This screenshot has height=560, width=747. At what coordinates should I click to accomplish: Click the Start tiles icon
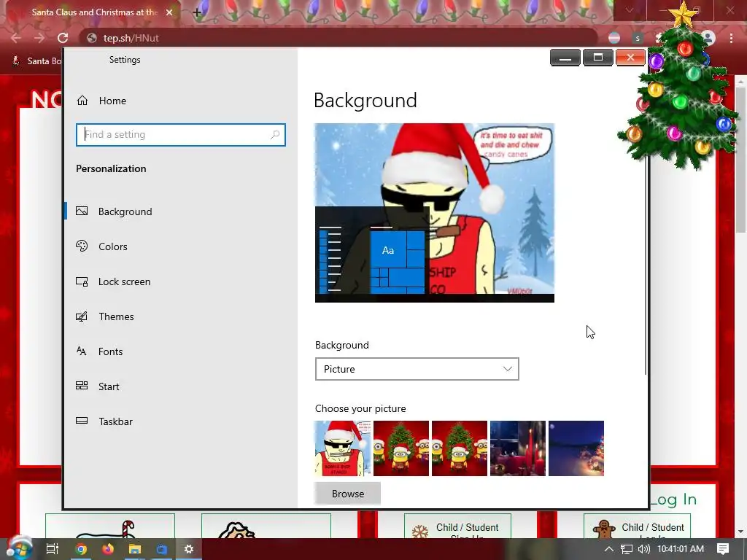point(82,386)
